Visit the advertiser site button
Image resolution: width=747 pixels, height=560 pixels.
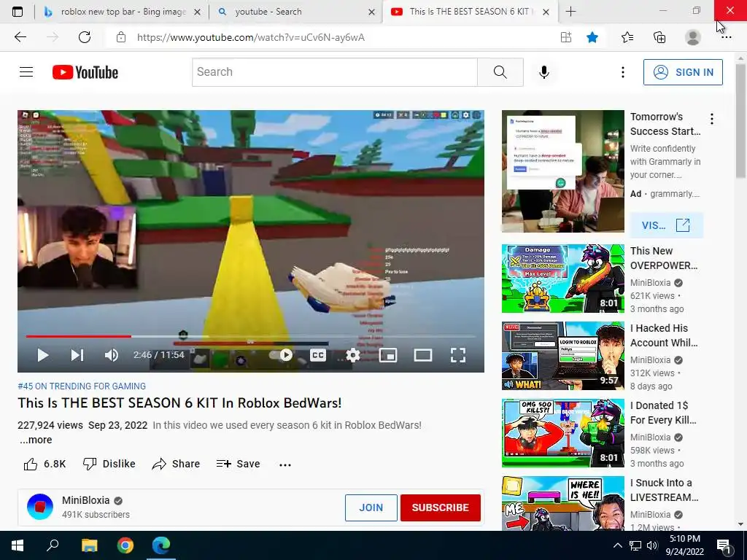666,225
